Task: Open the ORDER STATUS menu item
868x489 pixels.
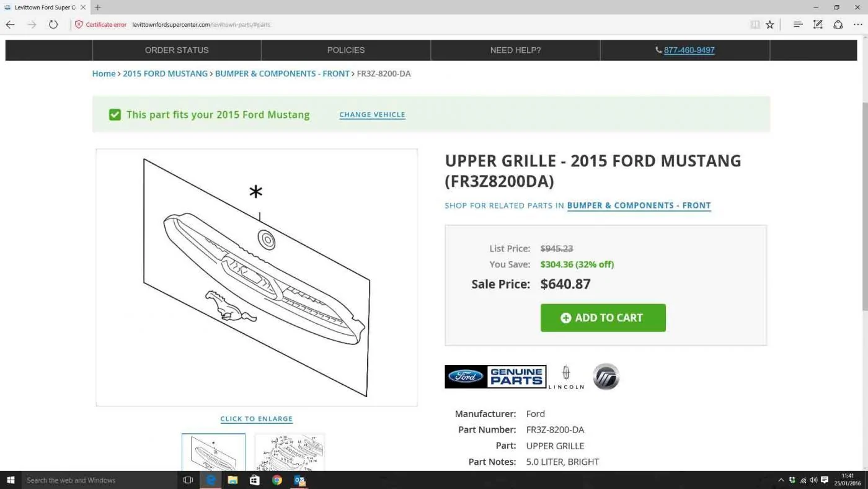Action: point(177,50)
